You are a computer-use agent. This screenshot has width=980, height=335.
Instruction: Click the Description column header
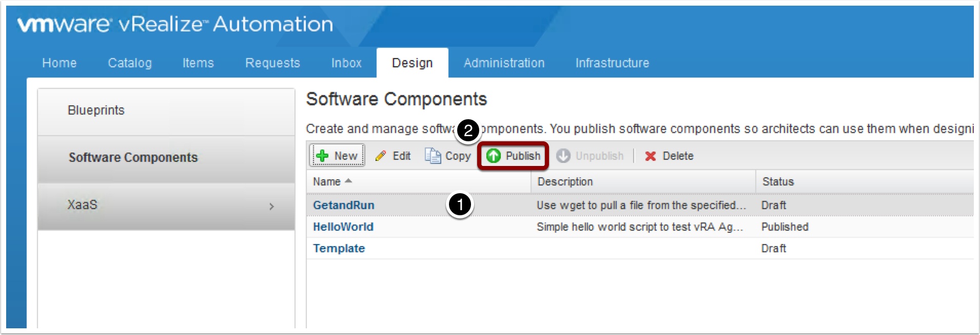(x=565, y=181)
